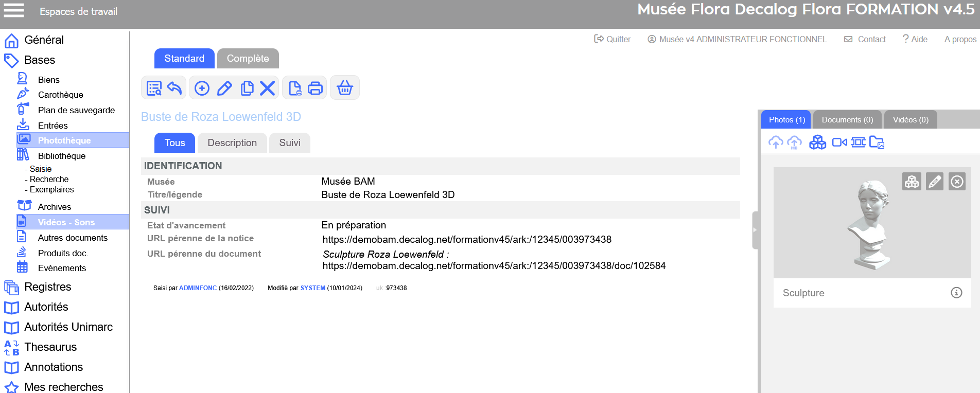Click the add new record plus icon
980x393 pixels.
coord(202,88)
